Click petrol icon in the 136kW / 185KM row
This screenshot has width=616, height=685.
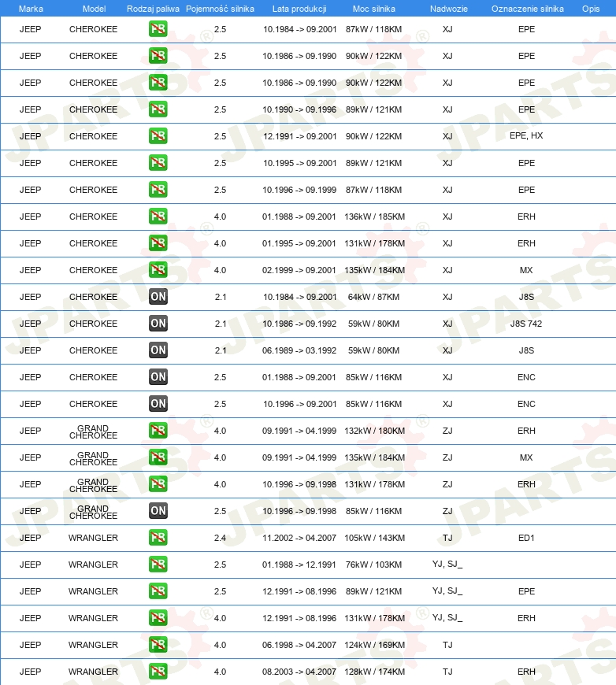[x=158, y=217]
